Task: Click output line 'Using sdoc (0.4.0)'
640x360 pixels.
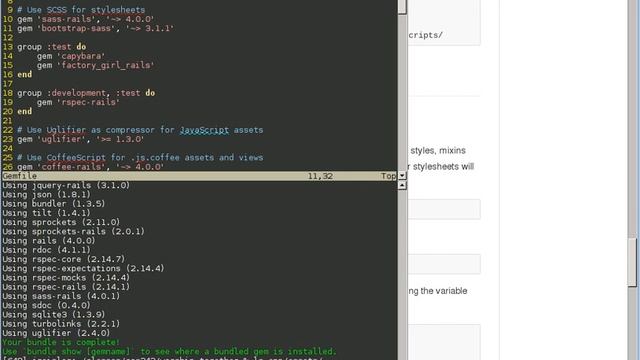Action: coord(46,305)
